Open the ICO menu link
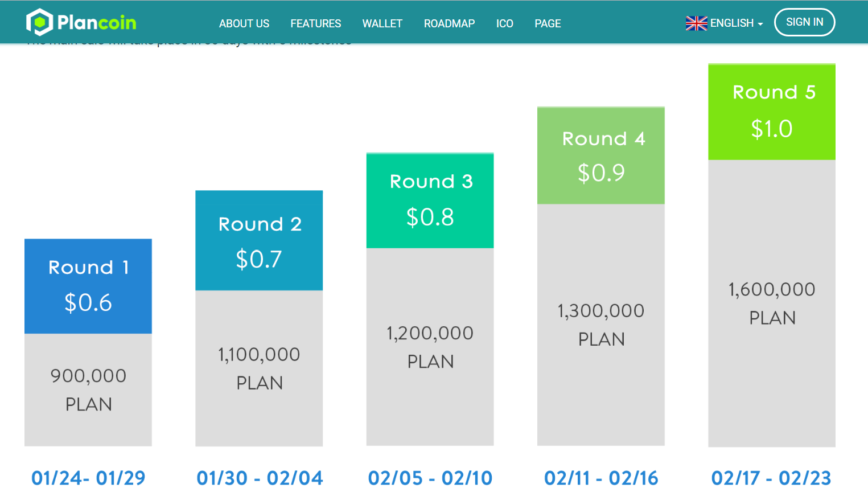 point(505,23)
